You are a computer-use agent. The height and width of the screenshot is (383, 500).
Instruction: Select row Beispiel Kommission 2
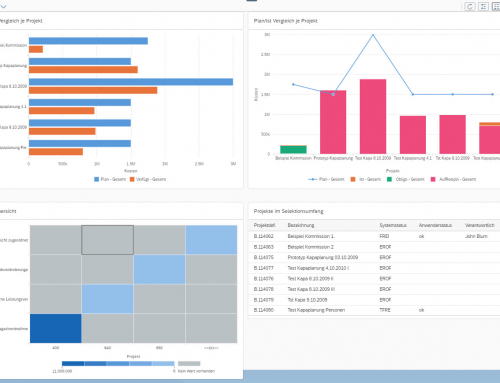(374, 247)
